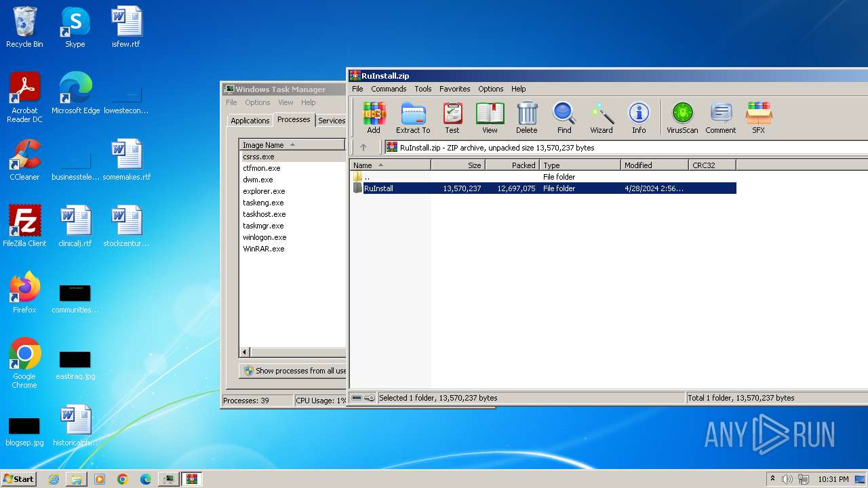Sort archive list by Packed column
Screen dimensions: 868x488
[512, 165]
